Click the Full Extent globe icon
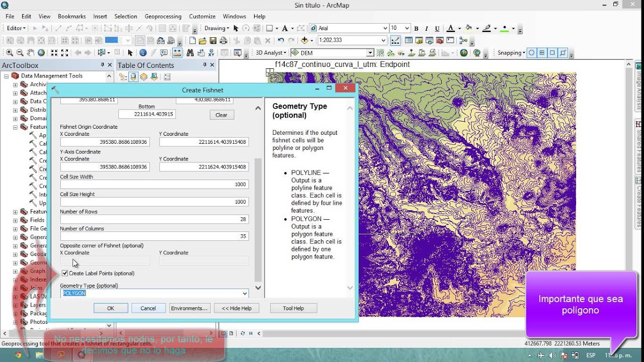 (41, 52)
